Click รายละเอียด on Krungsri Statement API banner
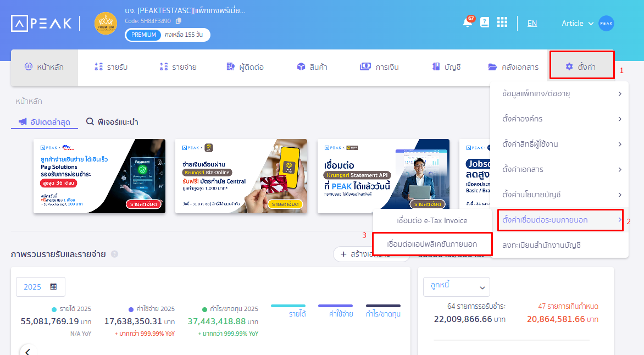Image resolution: width=644 pixels, height=355 pixels. tap(428, 204)
